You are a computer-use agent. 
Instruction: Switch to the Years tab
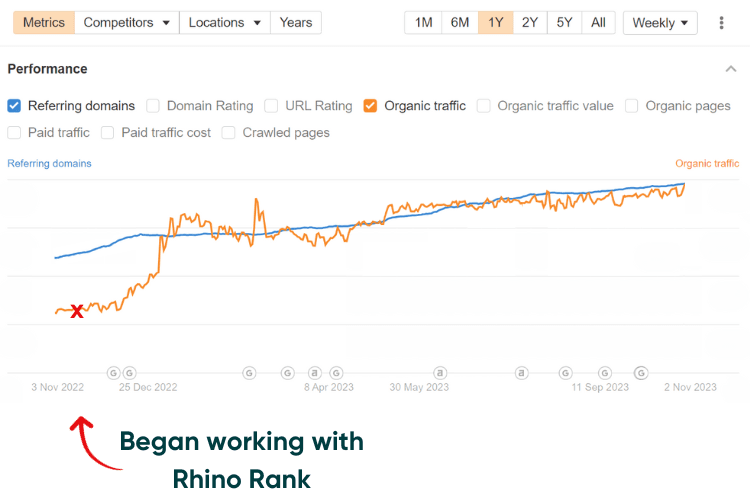(296, 22)
